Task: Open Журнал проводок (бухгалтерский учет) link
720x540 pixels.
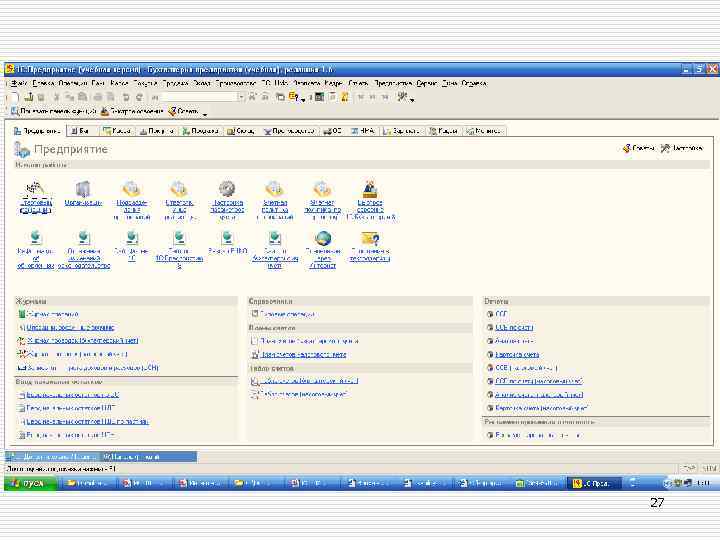Action: pyautogui.click(x=82, y=341)
